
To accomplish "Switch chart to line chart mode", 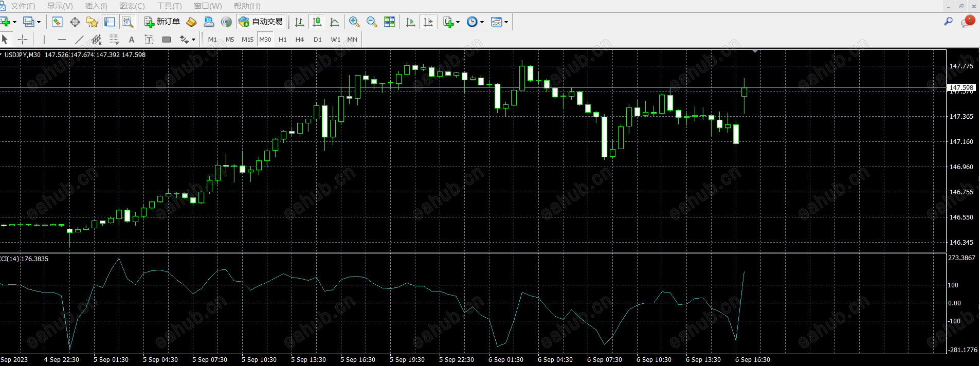I will (335, 22).
